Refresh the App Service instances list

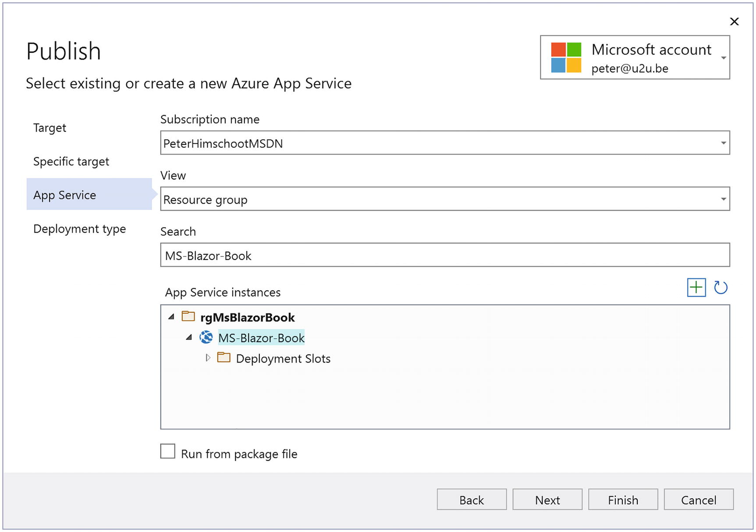click(x=721, y=287)
